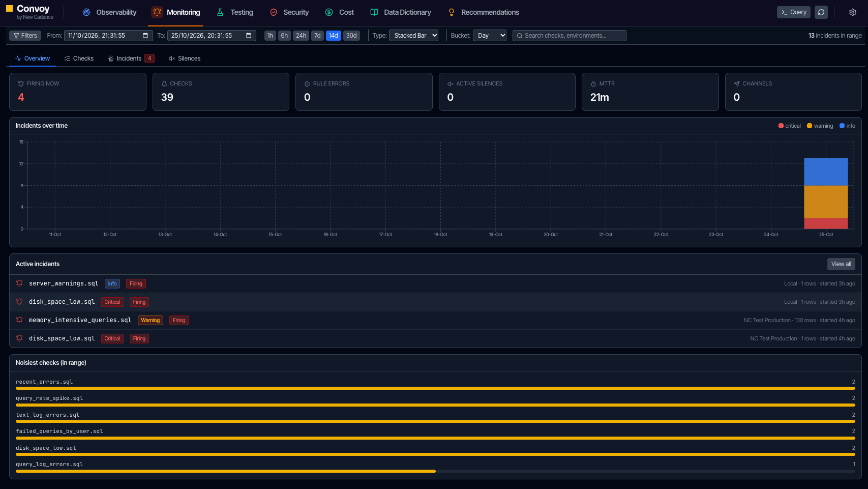The image size is (868, 489).
Task: Toggle critical series in chart legend
Action: pos(790,126)
